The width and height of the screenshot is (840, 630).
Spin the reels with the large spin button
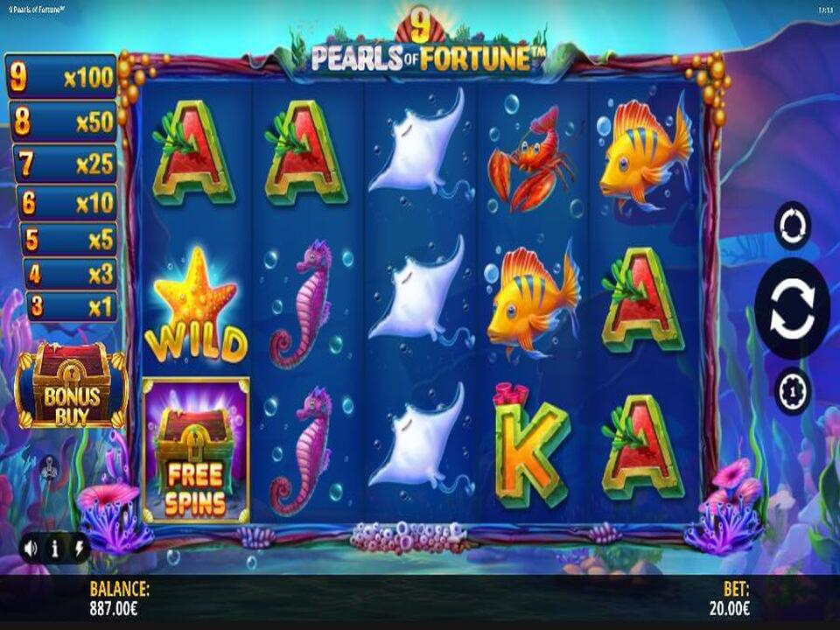coord(791,308)
